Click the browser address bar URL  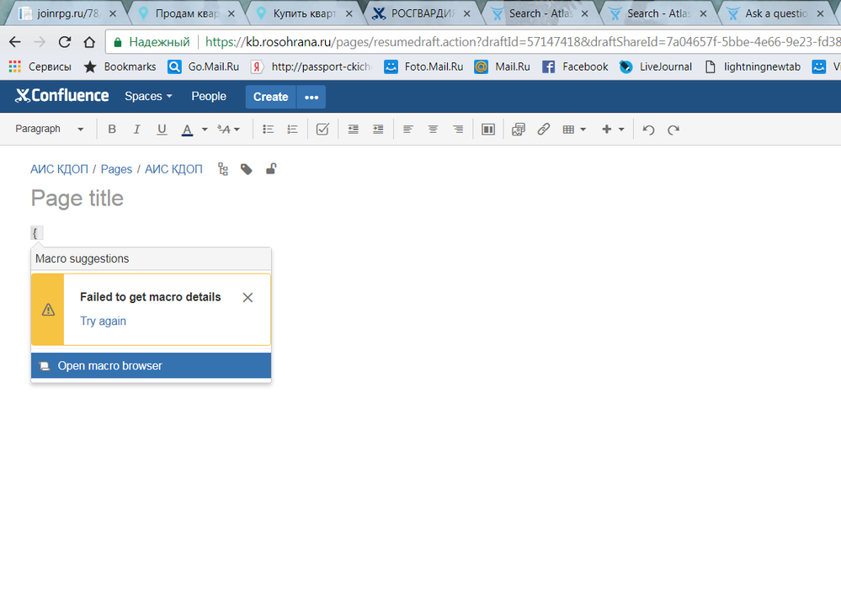523,42
